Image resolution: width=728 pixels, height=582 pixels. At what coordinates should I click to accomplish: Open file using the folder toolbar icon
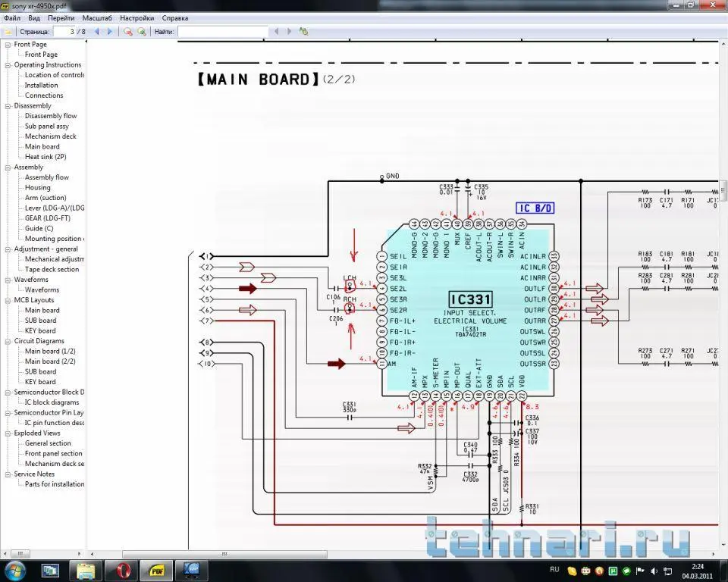[8, 32]
